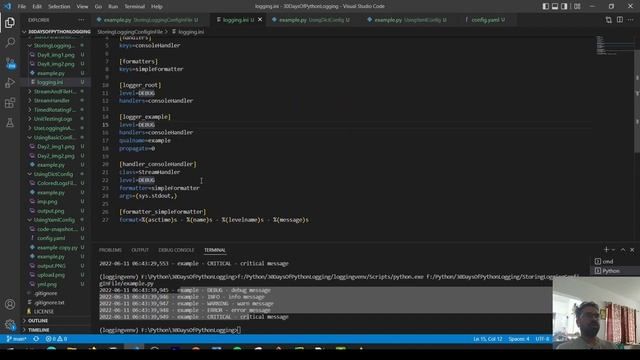Click the open changes icon in editor toolbar
Viewport: 640px width, 360px height.
[609, 20]
